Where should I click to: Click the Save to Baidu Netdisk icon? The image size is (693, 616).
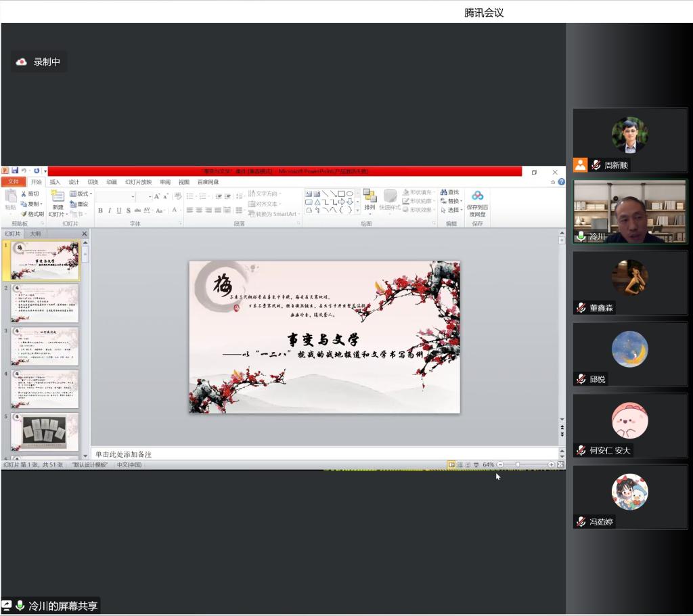click(x=478, y=196)
